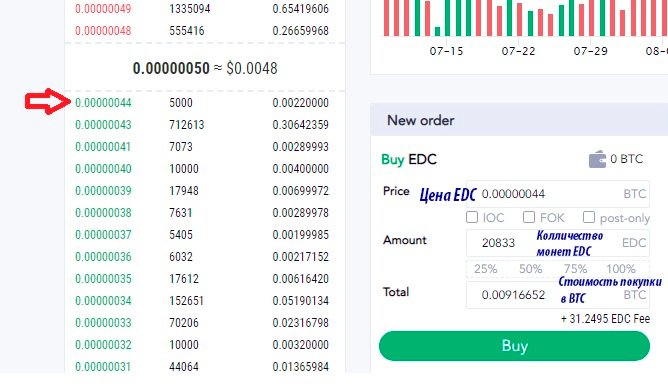
Task: Pick the total value 0.65419606
Action: point(300,9)
